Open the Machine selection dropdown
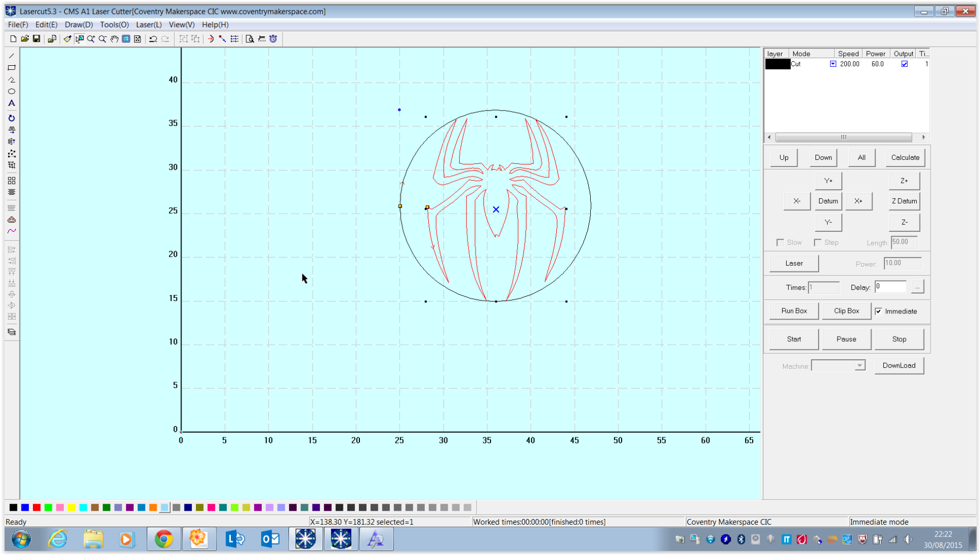The image size is (980, 555). pyautogui.click(x=860, y=365)
